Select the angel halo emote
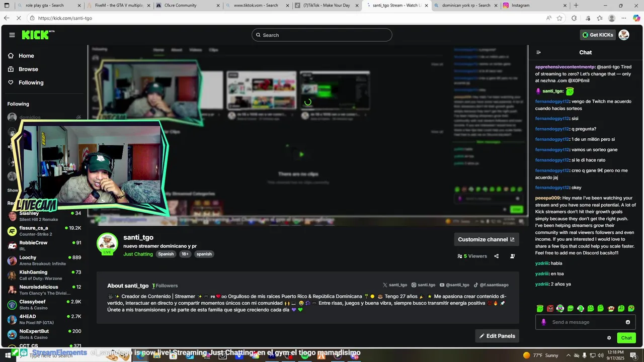The height and width of the screenshot is (362, 644). pyautogui.click(x=540, y=308)
